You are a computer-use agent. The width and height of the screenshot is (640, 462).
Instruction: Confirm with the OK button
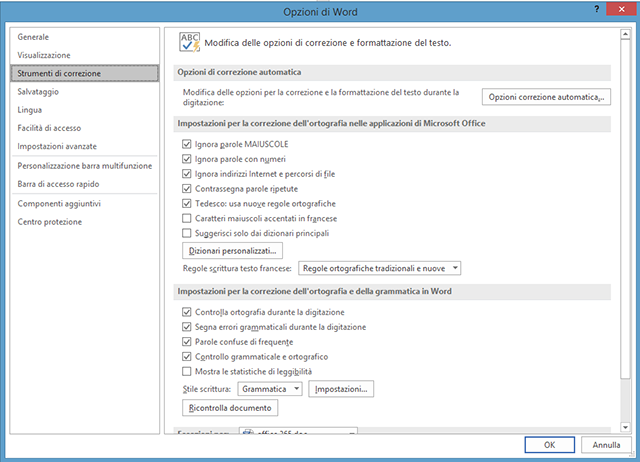coord(549,444)
